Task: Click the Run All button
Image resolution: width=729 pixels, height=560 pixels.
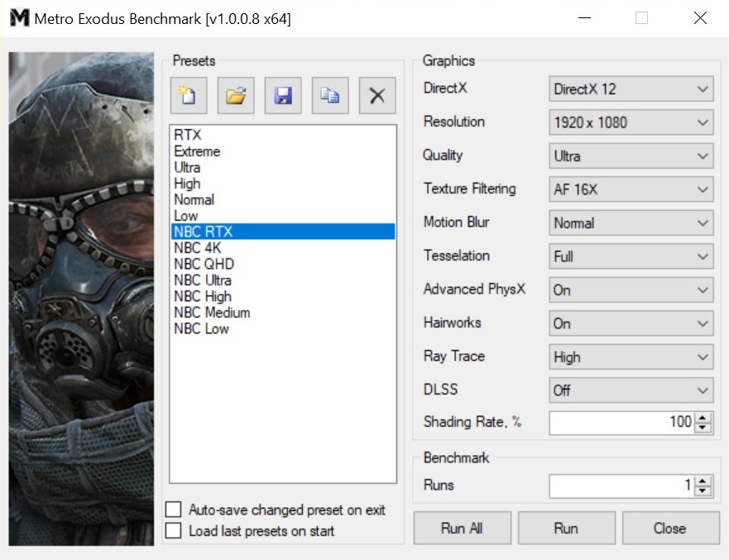Action: [462, 528]
